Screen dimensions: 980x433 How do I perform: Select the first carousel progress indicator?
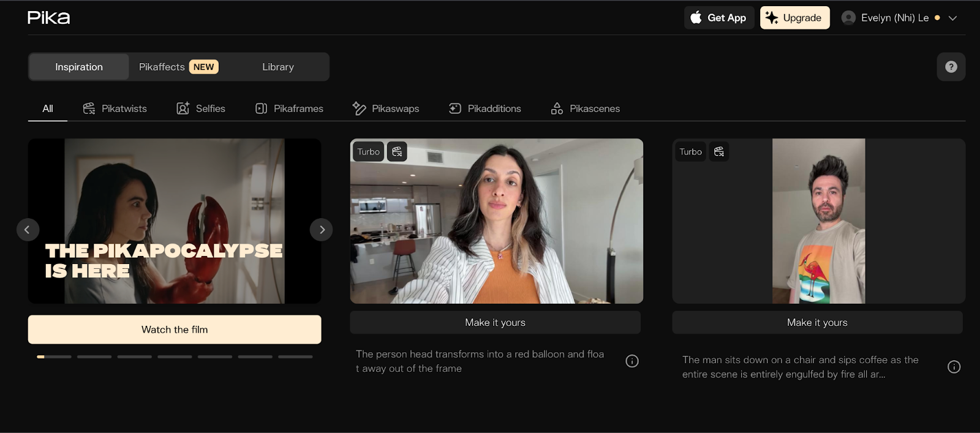click(x=54, y=356)
